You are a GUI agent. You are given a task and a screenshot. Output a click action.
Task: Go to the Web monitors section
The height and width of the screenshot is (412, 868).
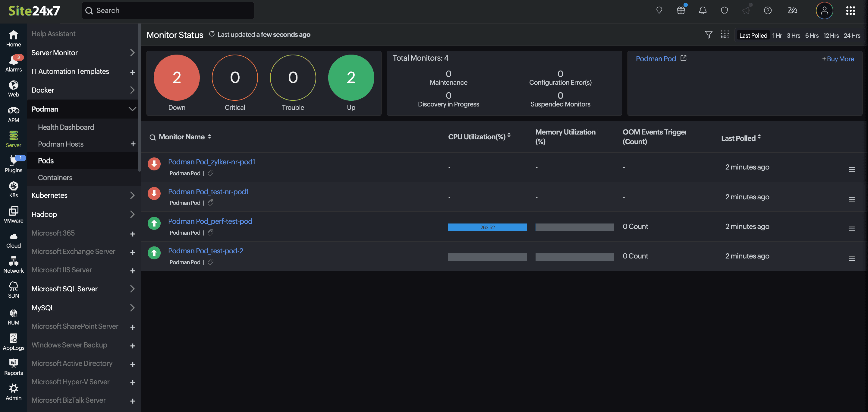[x=14, y=89]
